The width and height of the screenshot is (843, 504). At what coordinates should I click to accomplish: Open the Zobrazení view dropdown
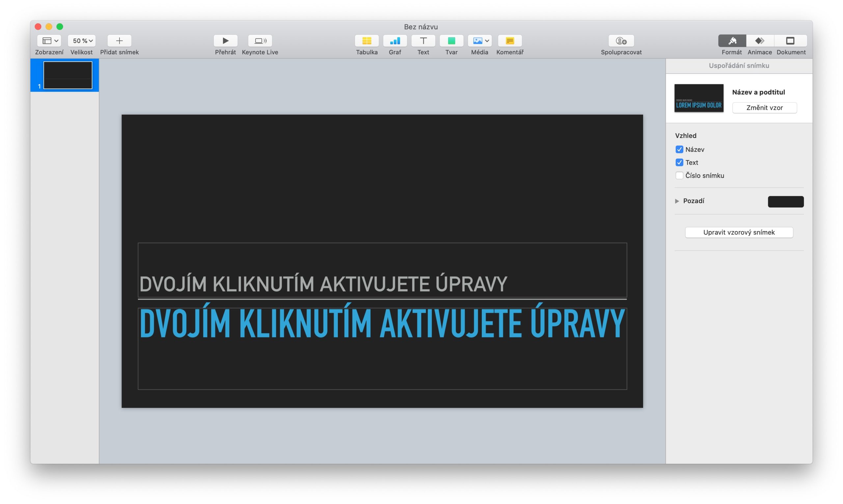click(49, 41)
